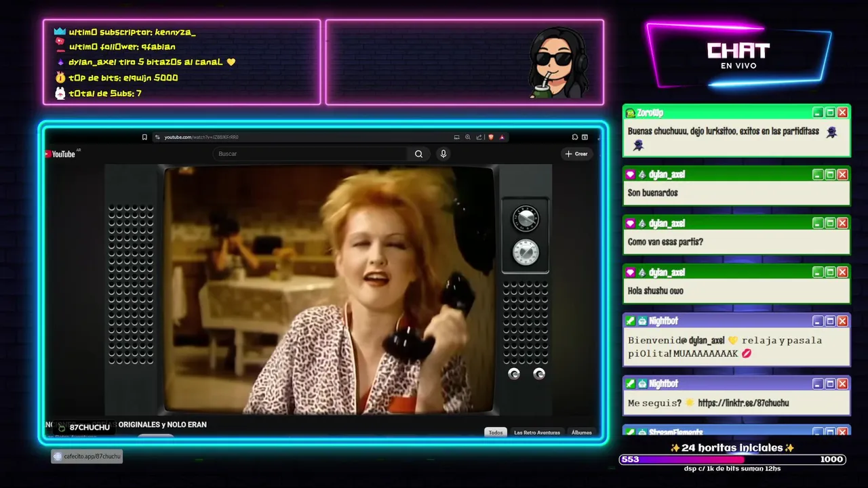Close the ZoroWp chat message box
868x488 pixels.
[842, 113]
